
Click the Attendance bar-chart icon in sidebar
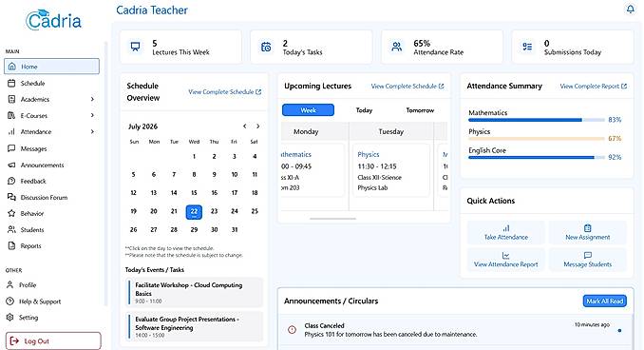click(x=11, y=131)
